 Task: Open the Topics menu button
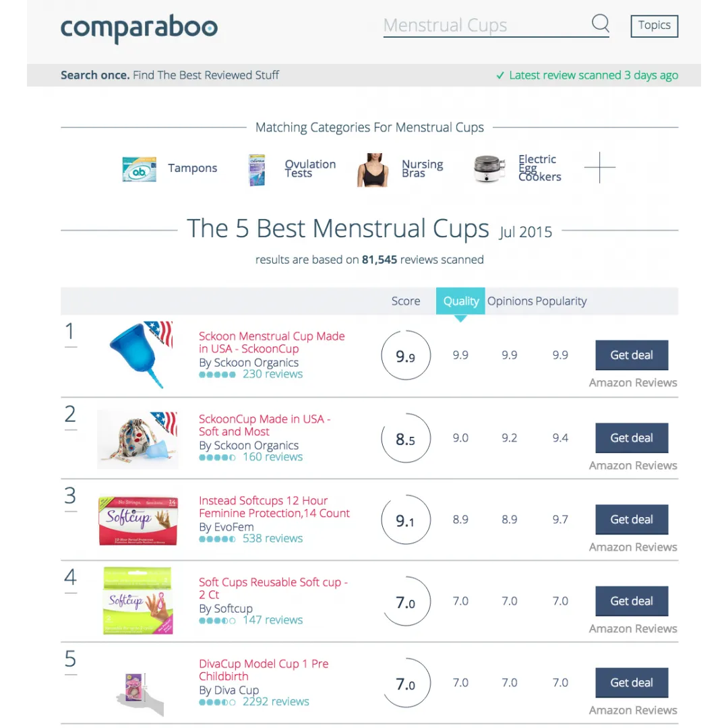[654, 26]
